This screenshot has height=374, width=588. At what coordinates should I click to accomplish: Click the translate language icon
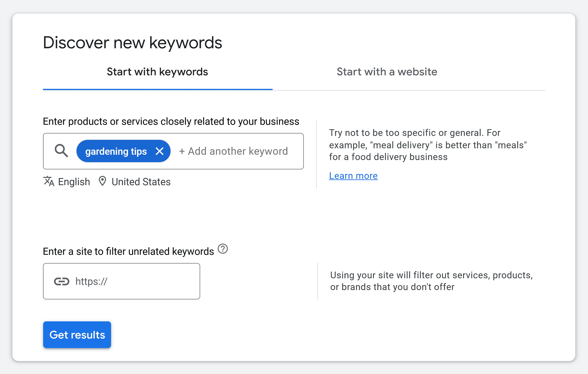(x=49, y=181)
